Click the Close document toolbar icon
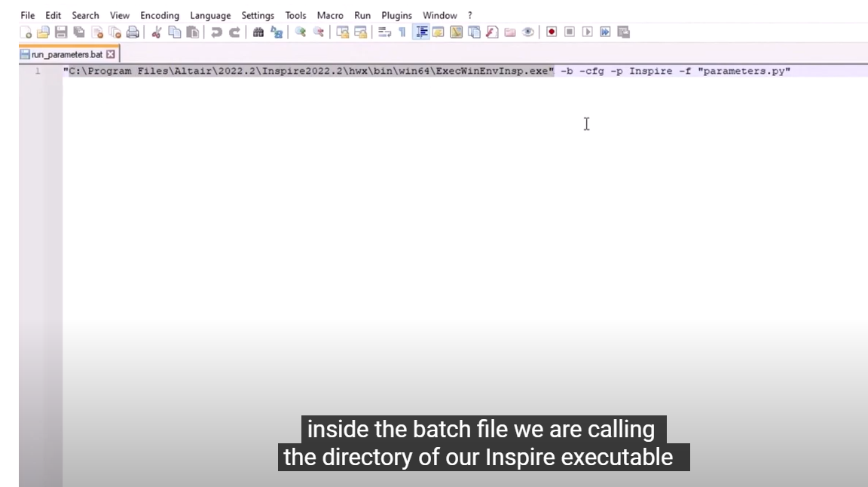The image size is (868, 487). (97, 32)
